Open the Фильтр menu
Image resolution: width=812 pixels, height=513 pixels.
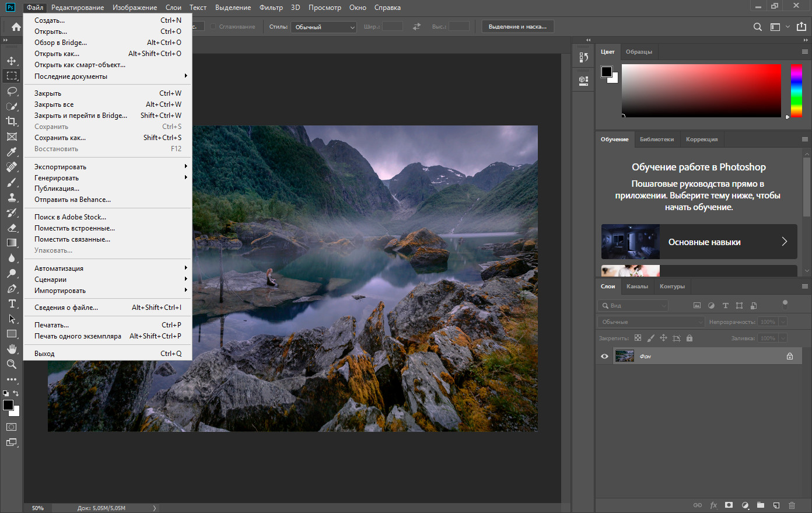click(x=271, y=8)
